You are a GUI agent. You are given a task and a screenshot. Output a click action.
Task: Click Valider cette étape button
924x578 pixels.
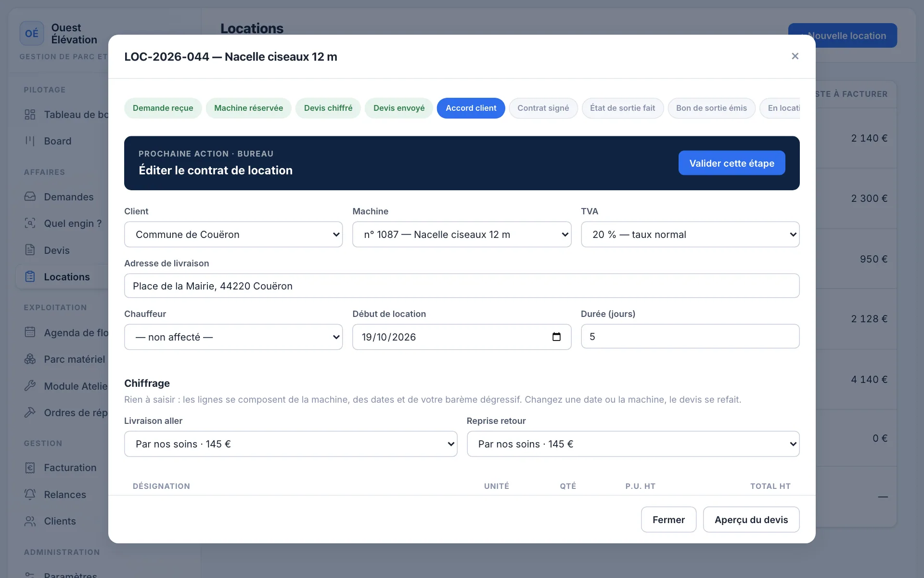click(x=732, y=163)
